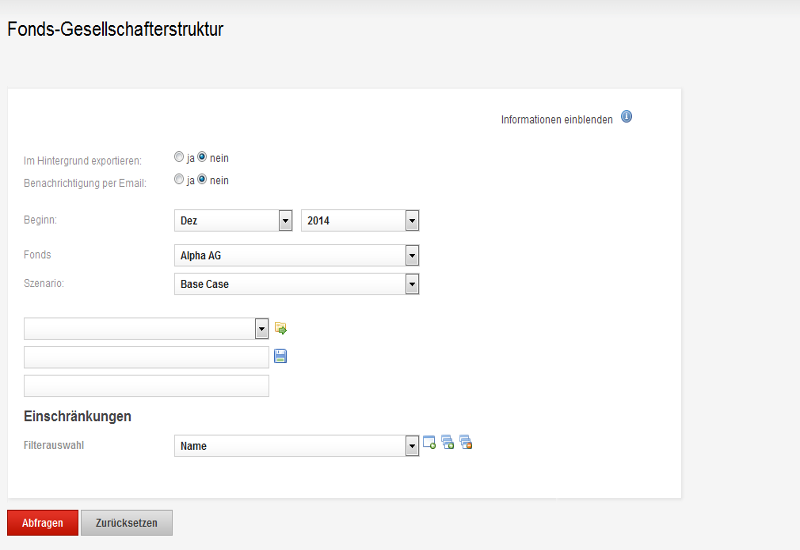The image size is (800, 550).
Task: Focus the text field beside the save icon
Action: tap(146, 357)
